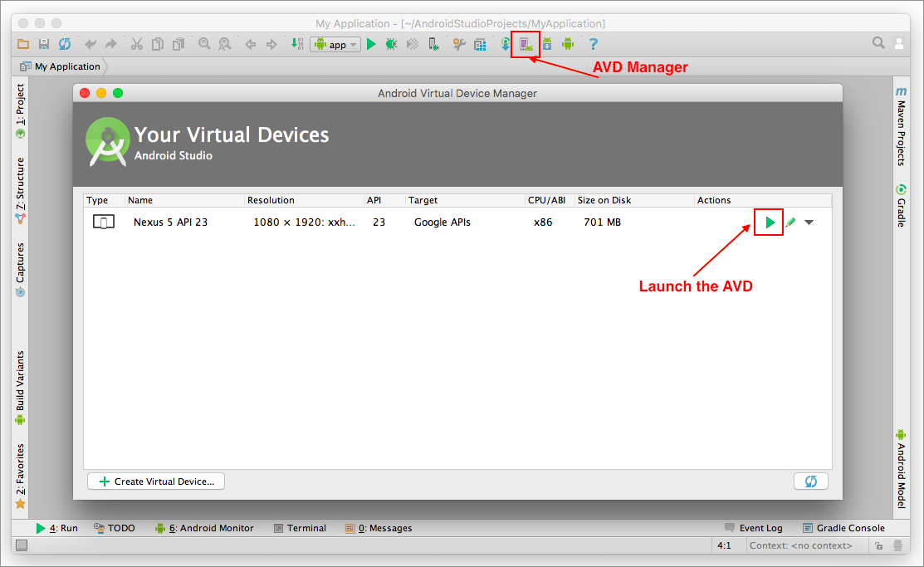Open the app run configuration dropdown
Image resolution: width=924 pixels, height=567 pixels.
[336, 45]
